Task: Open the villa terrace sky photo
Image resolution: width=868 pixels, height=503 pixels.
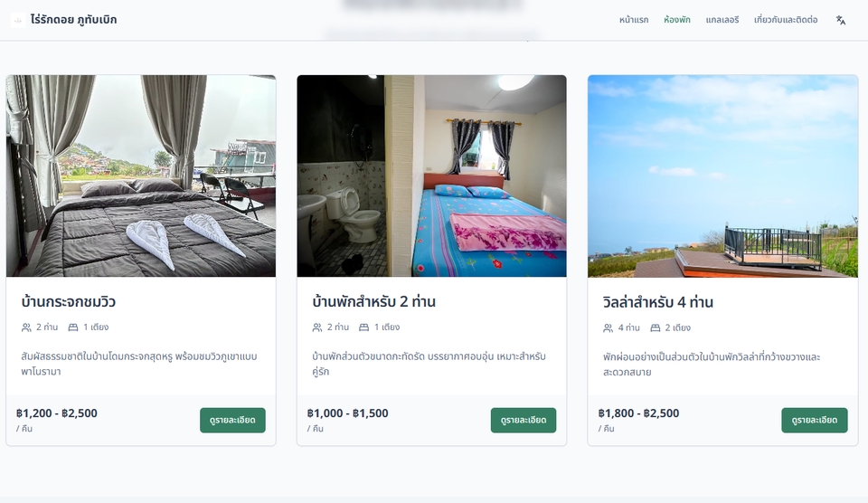Action: click(x=723, y=176)
